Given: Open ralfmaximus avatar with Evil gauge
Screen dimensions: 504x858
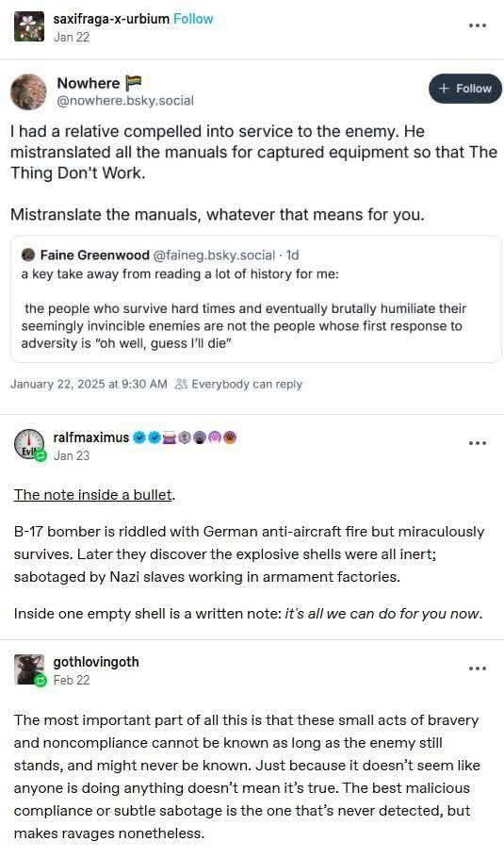Looking at the screenshot, I should coord(29,445).
